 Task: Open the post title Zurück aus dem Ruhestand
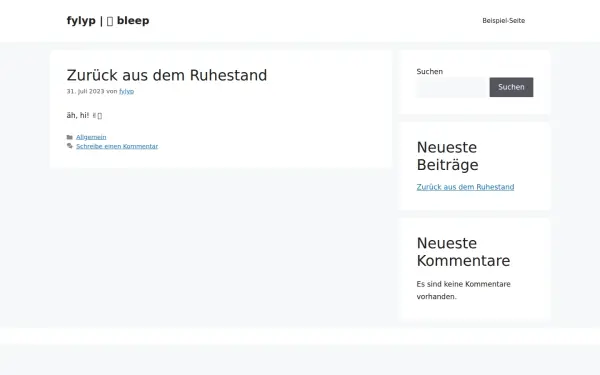pyautogui.click(x=167, y=75)
